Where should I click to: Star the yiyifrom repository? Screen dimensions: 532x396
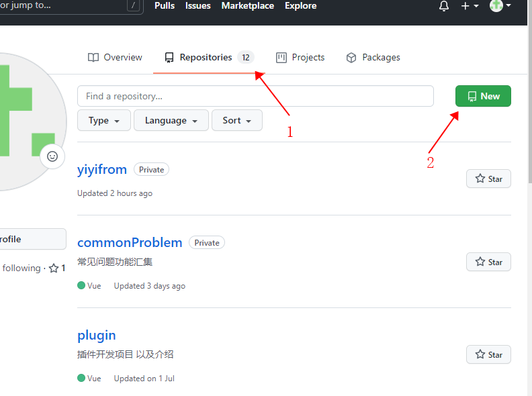coord(488,179)
